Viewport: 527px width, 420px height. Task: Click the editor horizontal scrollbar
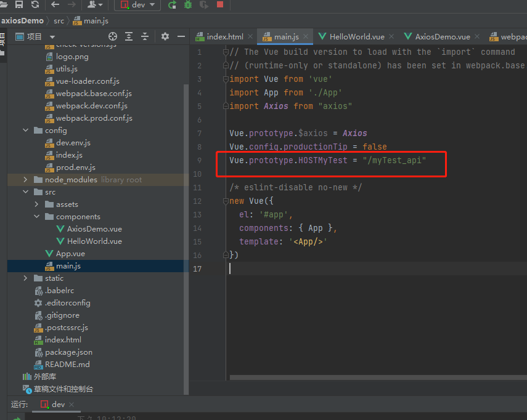tap(378, 378)
